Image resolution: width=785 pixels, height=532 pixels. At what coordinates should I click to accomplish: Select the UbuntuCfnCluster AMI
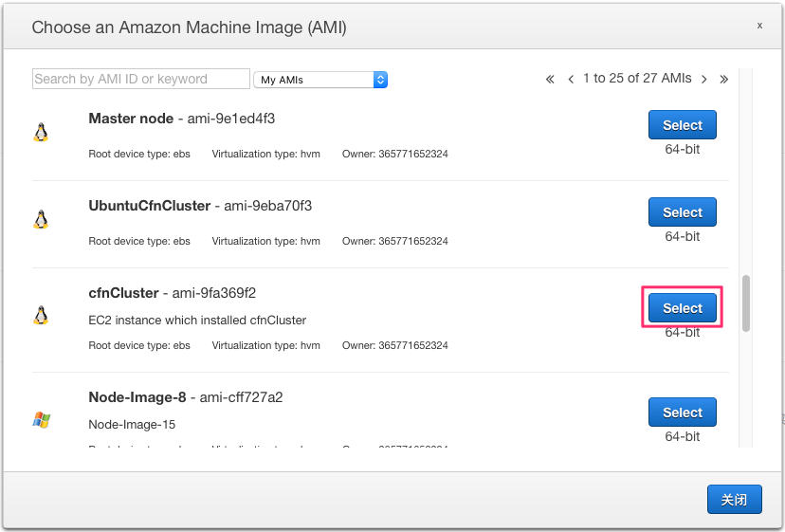click(683, 211)
